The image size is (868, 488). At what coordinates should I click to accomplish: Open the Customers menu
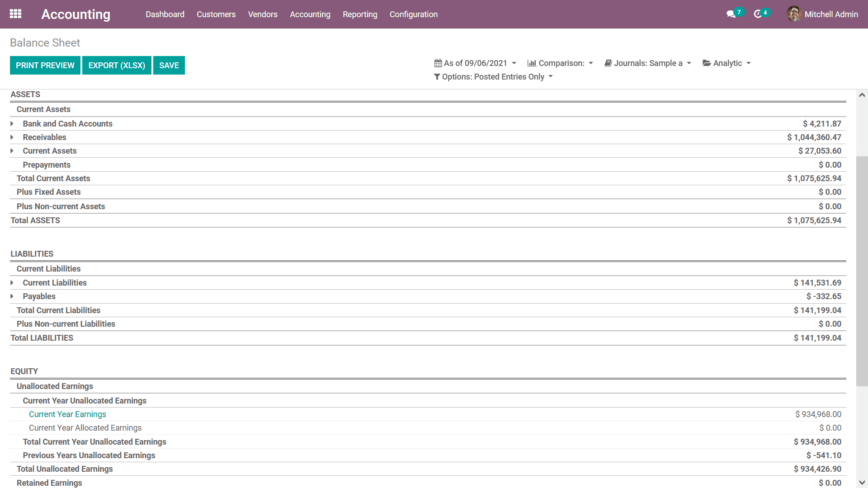pos(216,14)
